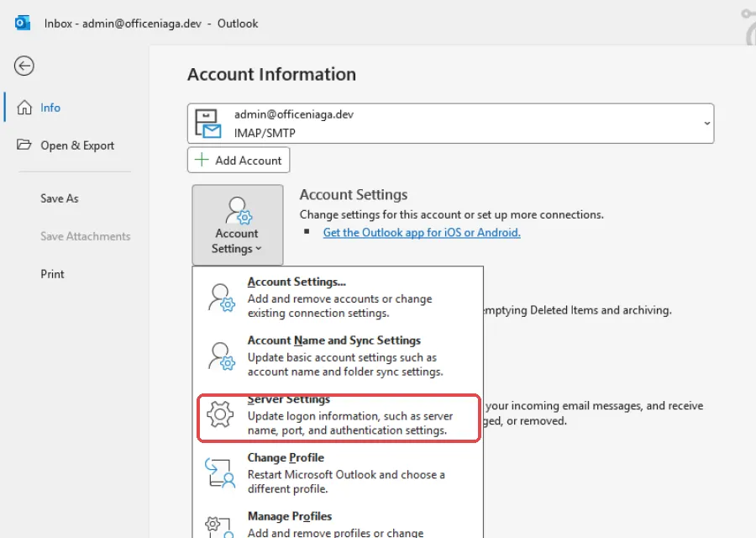Image resolution: width=756 pixels, height=538 pixels.
Task: Select Save Attachments in sidebar
Action: (x=86, y=236)
